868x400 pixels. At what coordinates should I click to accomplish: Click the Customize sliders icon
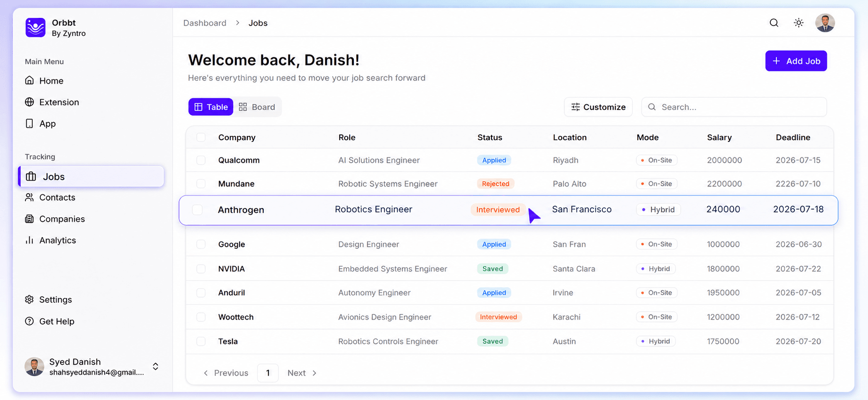pyautogui.click(x=575, y=107)
